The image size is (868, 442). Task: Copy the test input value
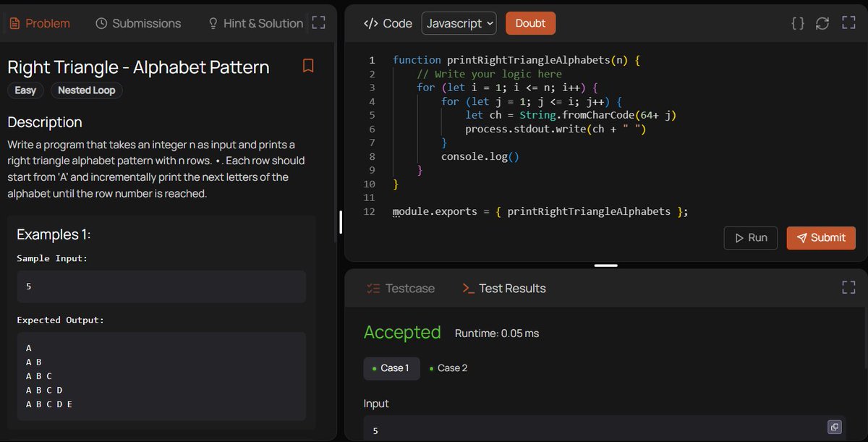pyautogui.click(x=835, y=427)
